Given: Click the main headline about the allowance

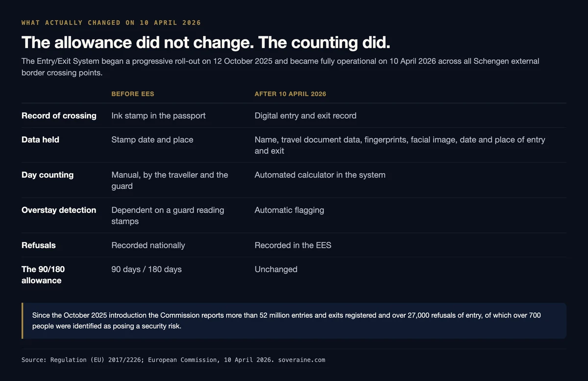Looking at the screenshot, I should pos(206,42).
